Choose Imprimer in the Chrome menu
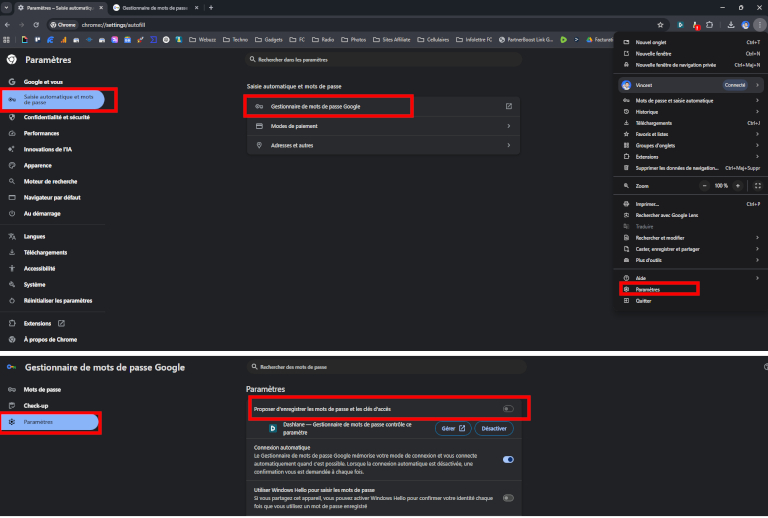This screenshot has height=518, width=768. point(691,204)
